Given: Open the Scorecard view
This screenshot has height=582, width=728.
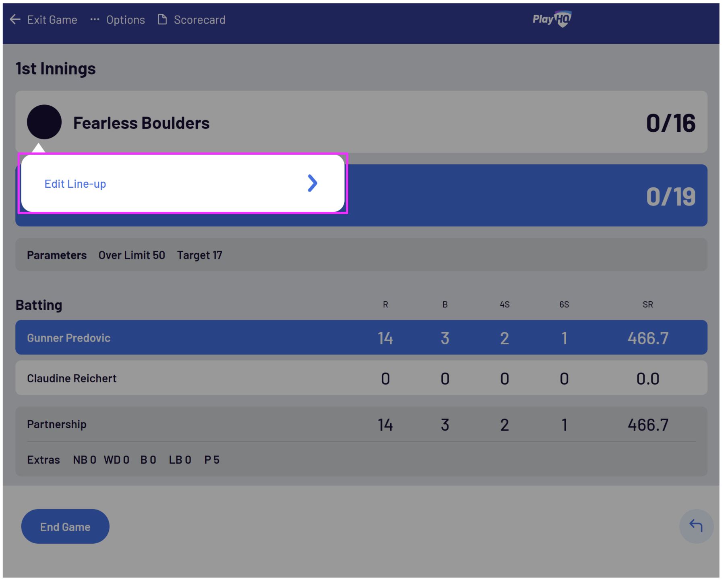Looking at the screenshot, I should pyautogui.click(x=199, y=20).
